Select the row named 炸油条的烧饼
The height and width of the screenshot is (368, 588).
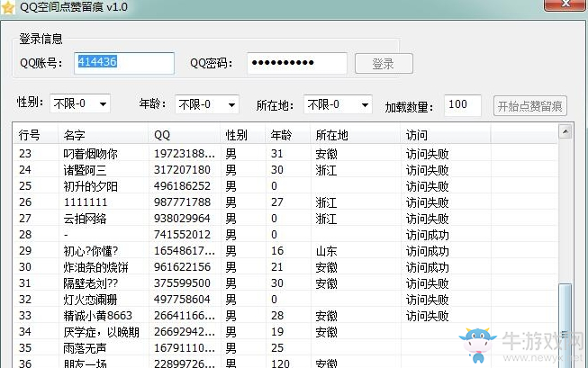click(285, 267)
